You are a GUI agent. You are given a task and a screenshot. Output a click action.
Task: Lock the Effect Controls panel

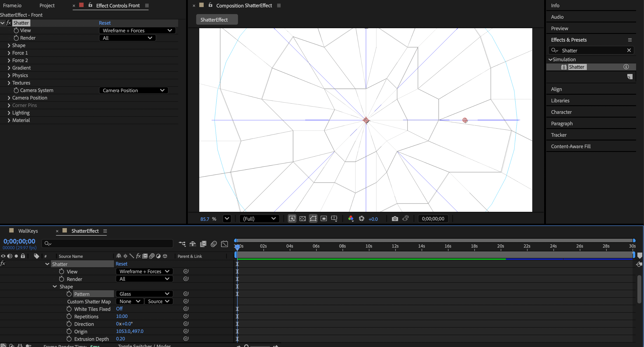90,6
